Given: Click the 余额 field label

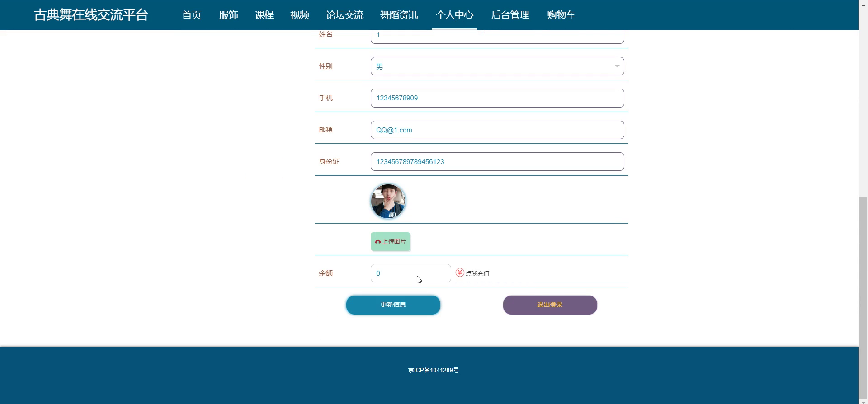Looking at the screenshot, I should (x=325, y=273).
